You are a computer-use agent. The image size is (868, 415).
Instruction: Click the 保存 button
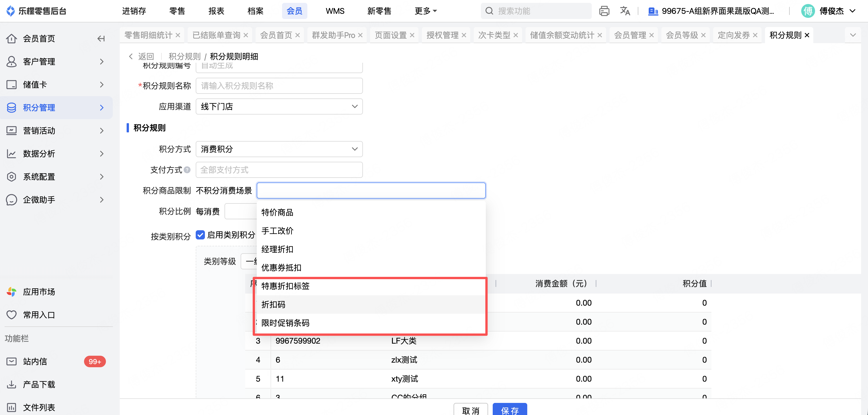tap(509, 410)
